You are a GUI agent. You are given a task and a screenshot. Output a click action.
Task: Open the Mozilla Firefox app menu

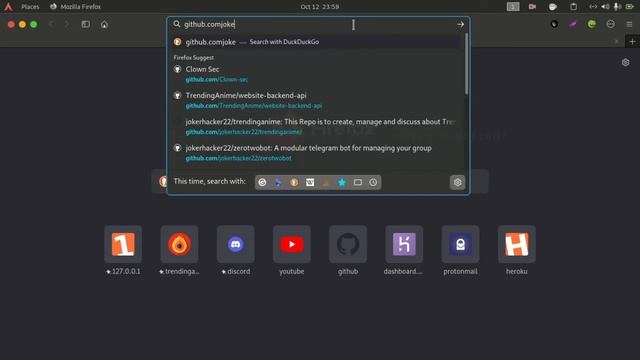point(76,7)
